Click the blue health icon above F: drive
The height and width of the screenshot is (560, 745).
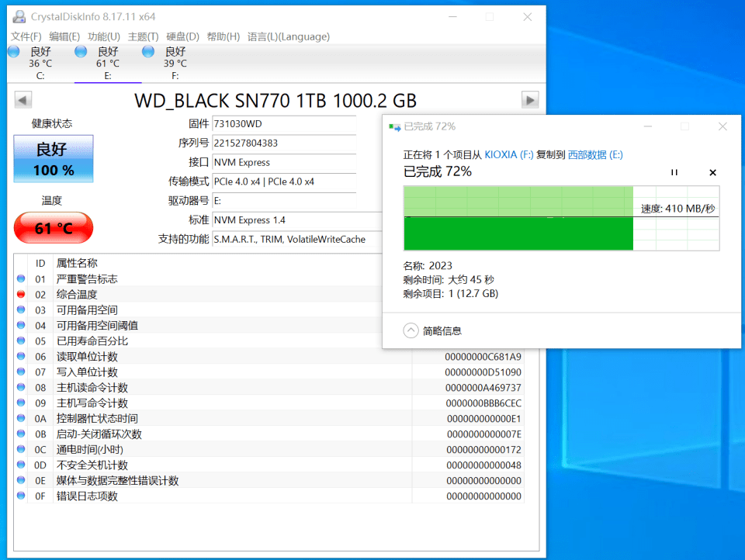click(x=148, y=51)
